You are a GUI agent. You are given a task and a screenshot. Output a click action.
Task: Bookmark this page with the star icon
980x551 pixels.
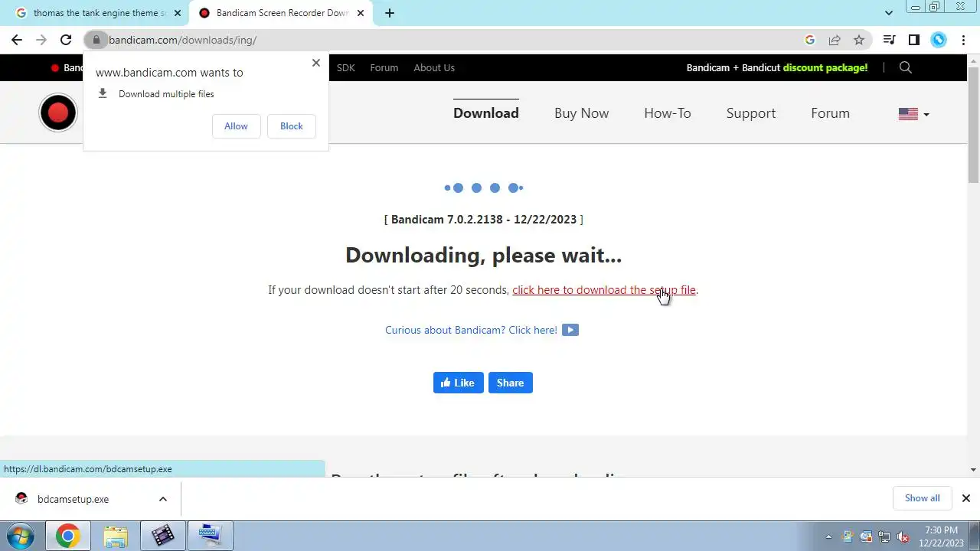[859, 40]
